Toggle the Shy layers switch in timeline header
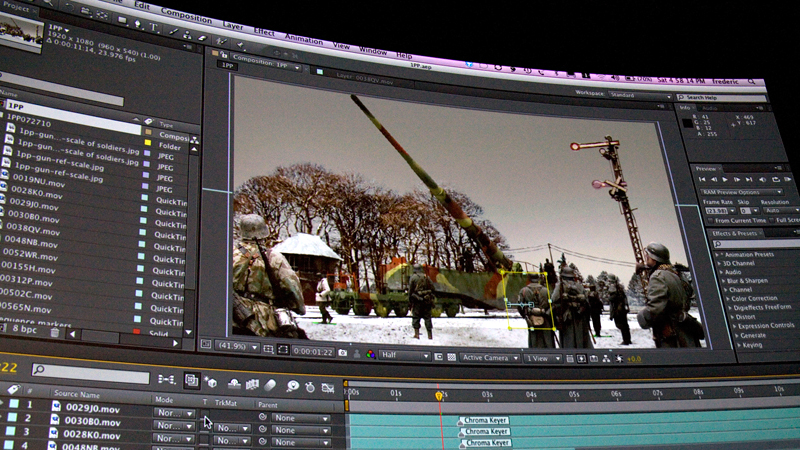Image resolution: width=800 pixels, height=450 pixels. 234,383
